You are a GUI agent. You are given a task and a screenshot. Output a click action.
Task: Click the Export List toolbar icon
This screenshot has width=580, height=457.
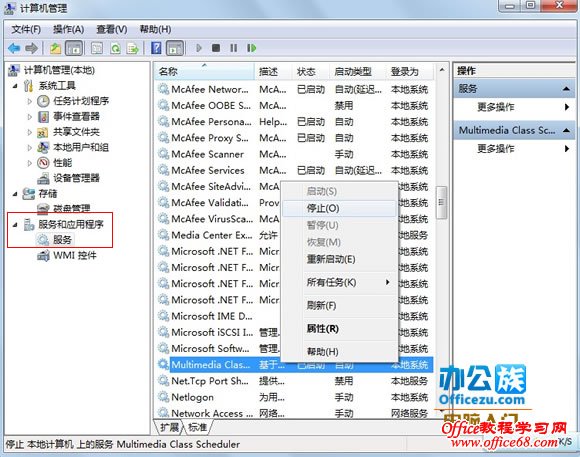[x=133, y=48]
